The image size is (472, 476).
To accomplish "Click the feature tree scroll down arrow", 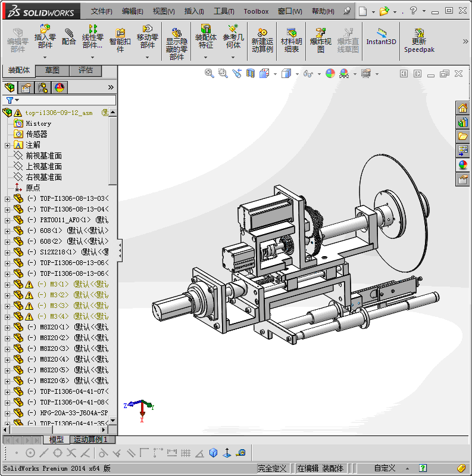I will coord(113,421).
